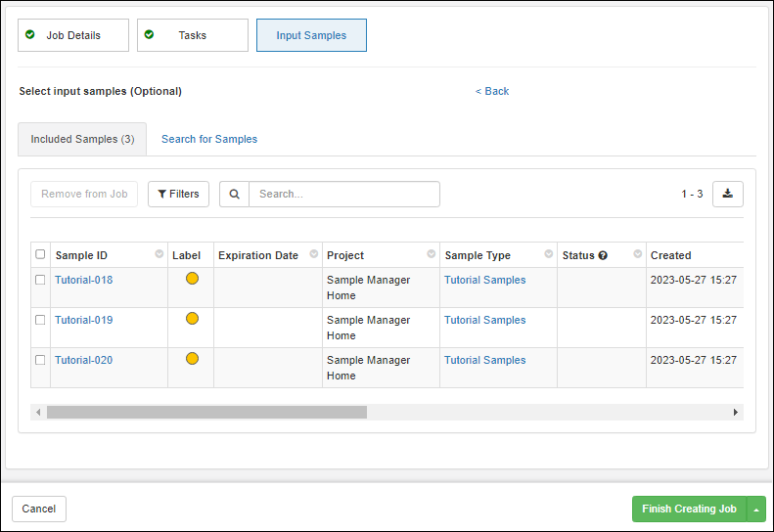Click the yellow label circle for Tutorial-020
The height and width of the screenshot is (532, 774).
coord(192,359)
